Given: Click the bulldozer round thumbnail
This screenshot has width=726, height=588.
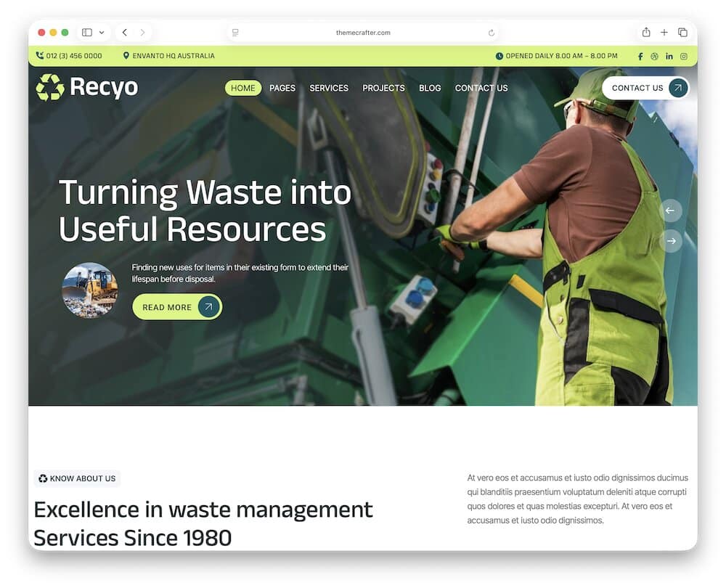Looking at the screenshot, I should (90, 290).
